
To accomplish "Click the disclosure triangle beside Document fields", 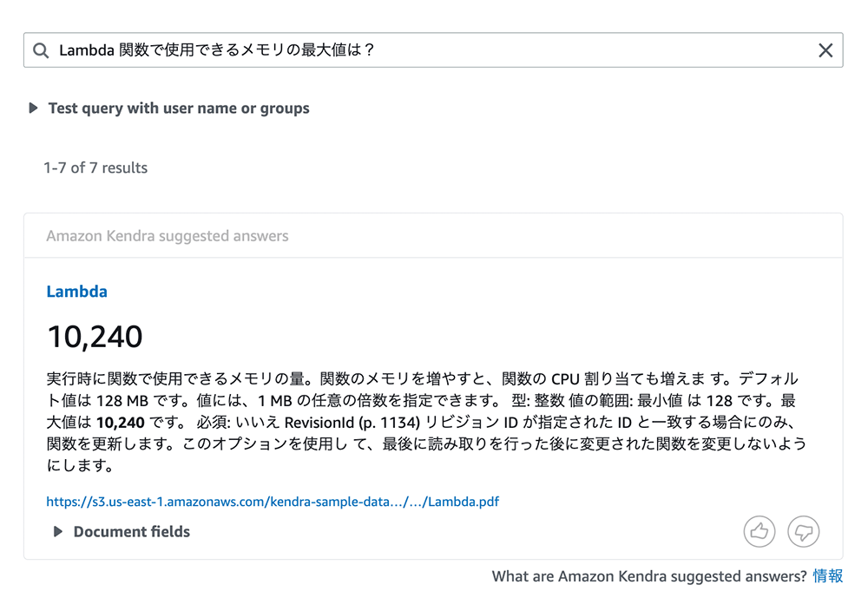I will (x=57, y=531).
